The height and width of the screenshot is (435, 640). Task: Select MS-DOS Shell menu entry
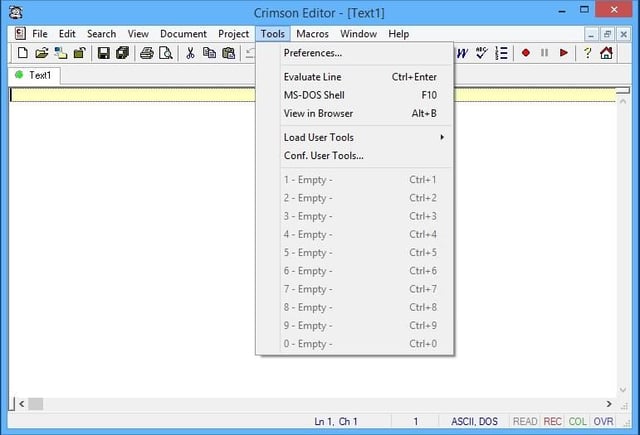[355, 95]
